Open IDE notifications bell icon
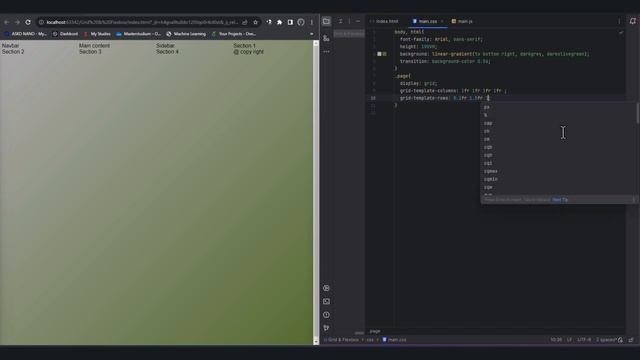The width and height of the screenshot is (640, 360). pos(633,21)
